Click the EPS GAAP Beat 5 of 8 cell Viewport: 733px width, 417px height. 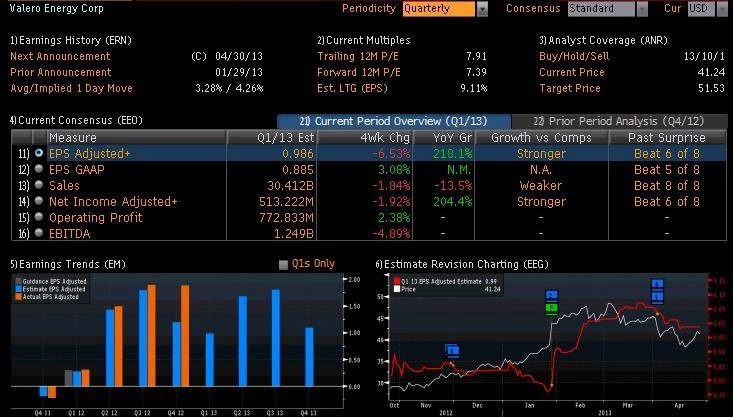click(x=667, y=169)
